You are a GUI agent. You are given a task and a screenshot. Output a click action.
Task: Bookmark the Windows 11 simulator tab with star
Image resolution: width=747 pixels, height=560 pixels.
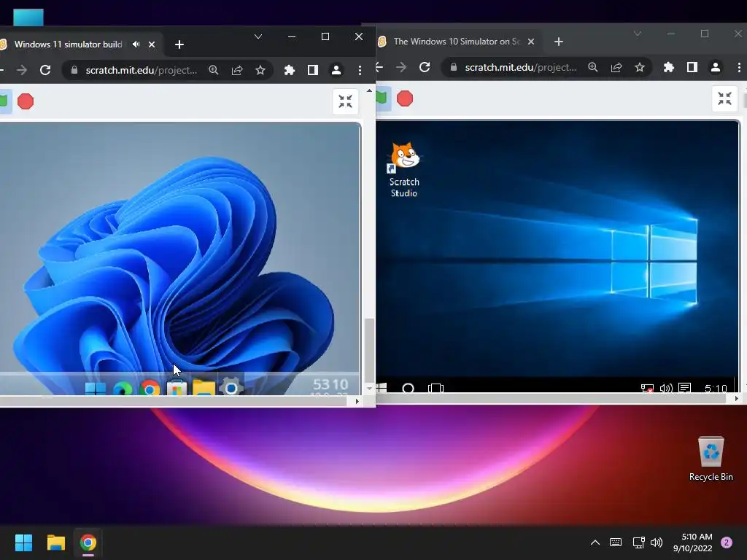point(260,70)
